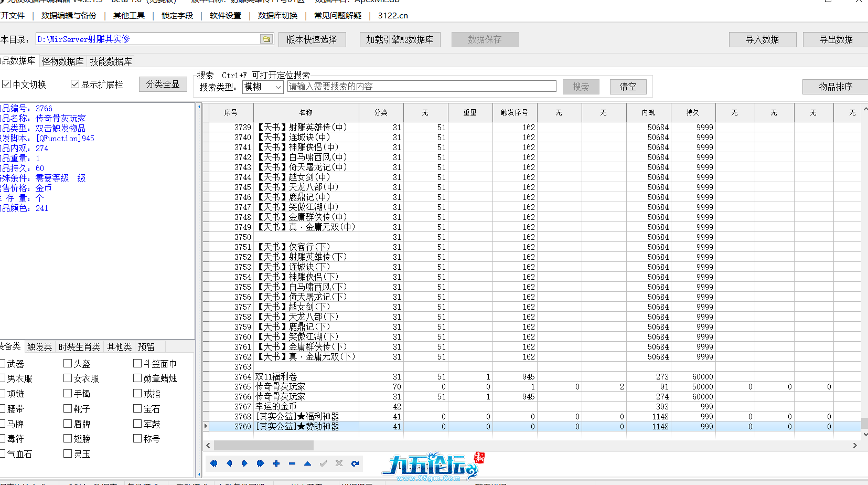Image resolution: width=868 pixels, height=485 pixels.
Task: Click the edit record triangle icon
Action: tap(308, 463)
